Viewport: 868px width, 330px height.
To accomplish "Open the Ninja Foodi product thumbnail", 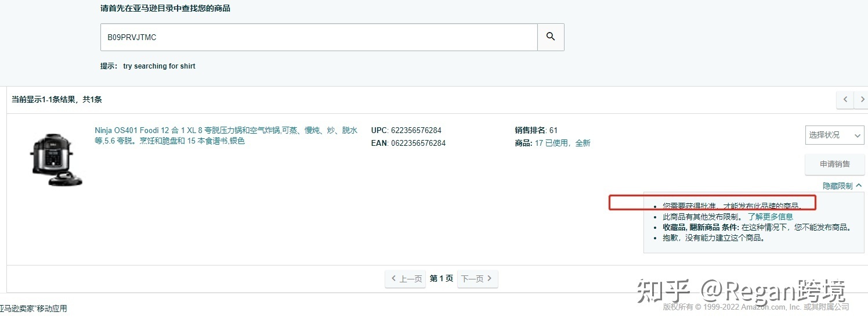I will coord(56,159).
